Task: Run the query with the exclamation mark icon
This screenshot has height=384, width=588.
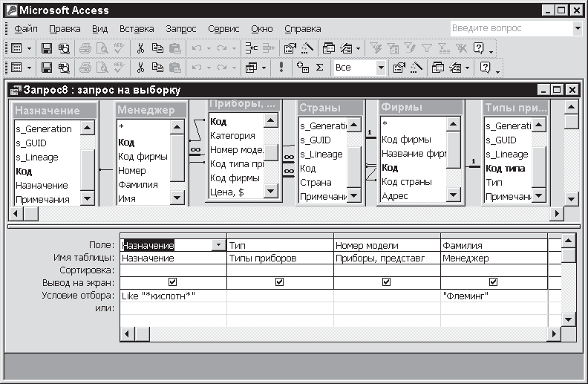Action: coord(281,68)
